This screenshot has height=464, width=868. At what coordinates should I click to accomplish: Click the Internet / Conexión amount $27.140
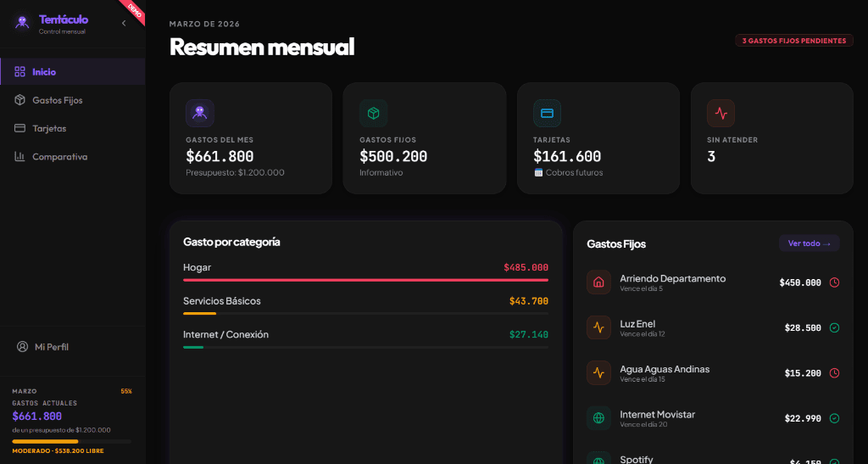(529, 334)
